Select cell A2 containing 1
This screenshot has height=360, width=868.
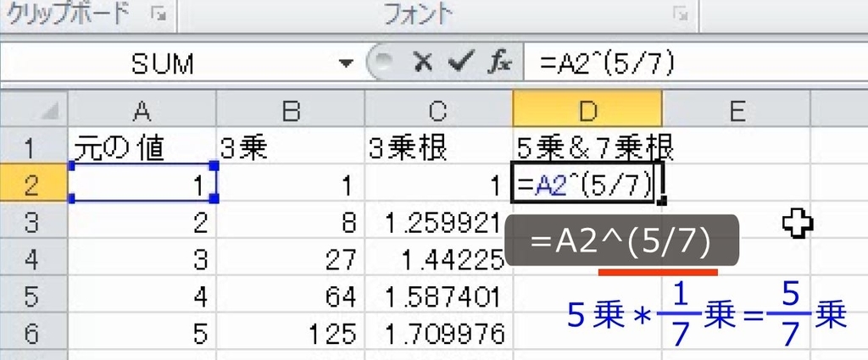pos(142,184)
